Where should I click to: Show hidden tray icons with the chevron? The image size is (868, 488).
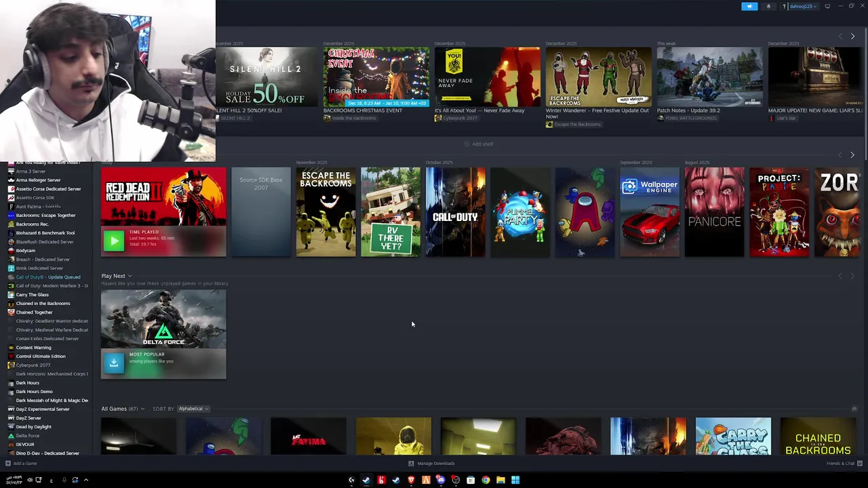tap(85, 480)
